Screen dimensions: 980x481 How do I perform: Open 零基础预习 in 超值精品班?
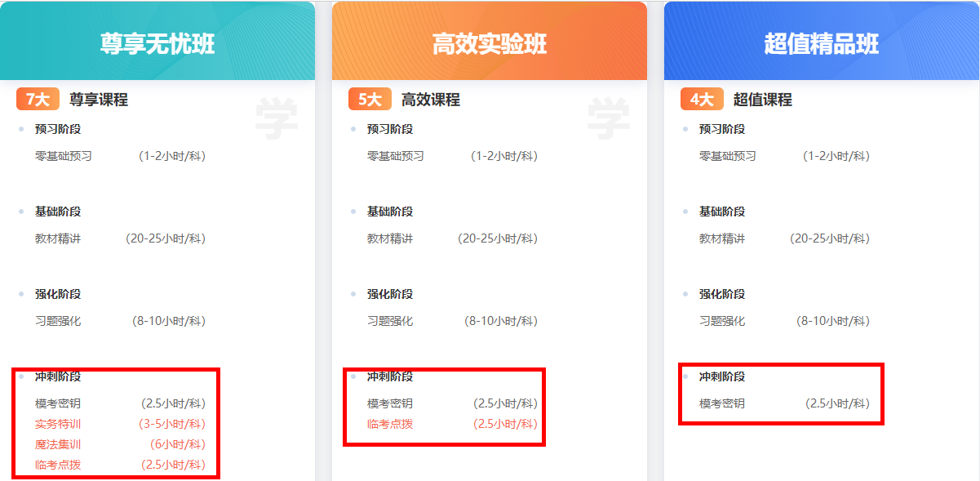pos(729,155)
